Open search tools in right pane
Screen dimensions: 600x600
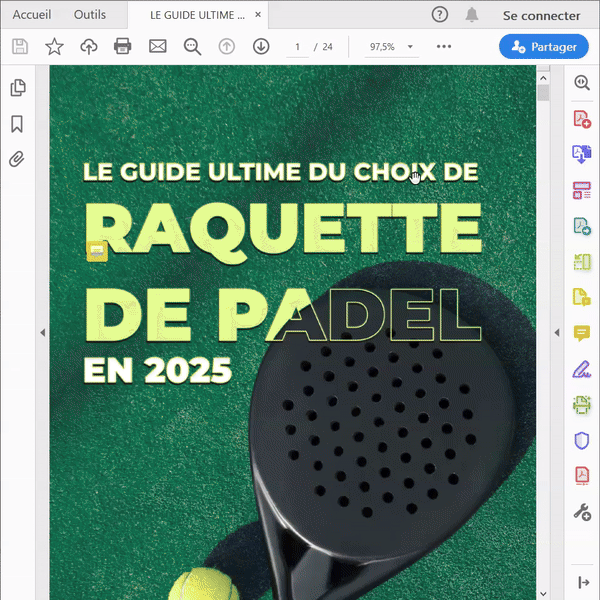(x=582, y=82)
